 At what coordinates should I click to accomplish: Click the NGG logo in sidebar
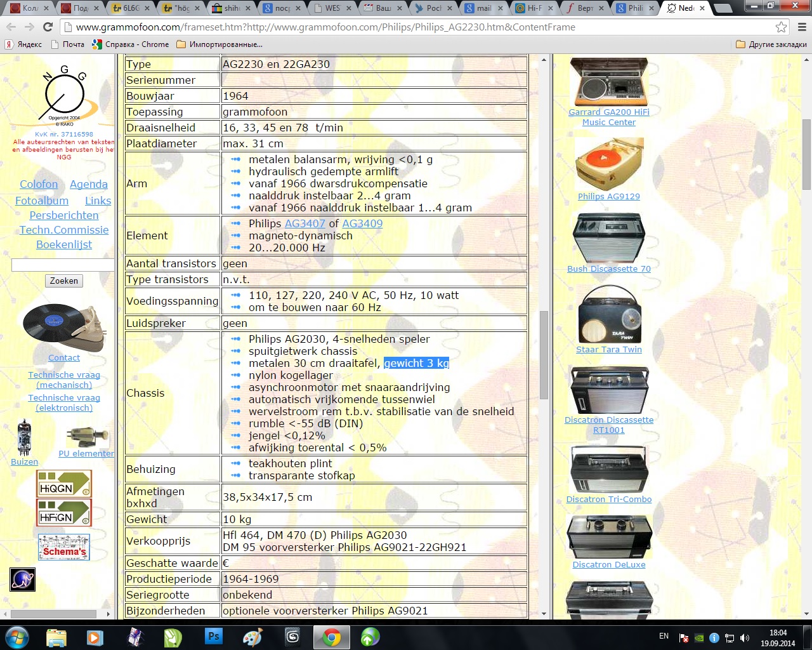(x=64, y=94)
